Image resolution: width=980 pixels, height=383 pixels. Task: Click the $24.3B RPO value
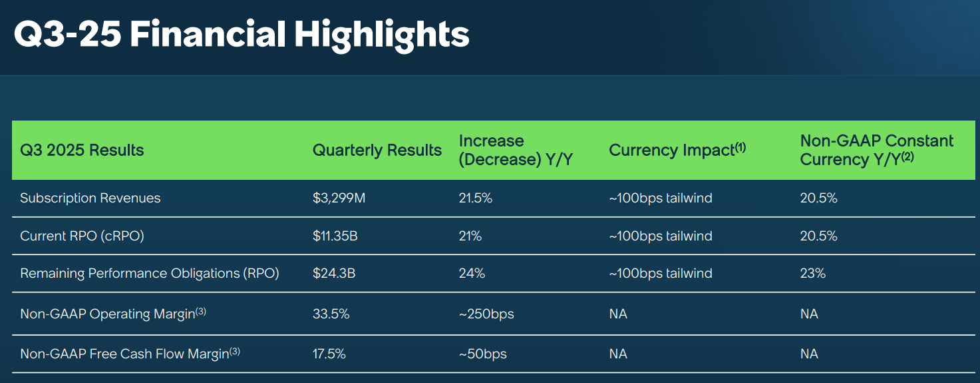point(334,273)
